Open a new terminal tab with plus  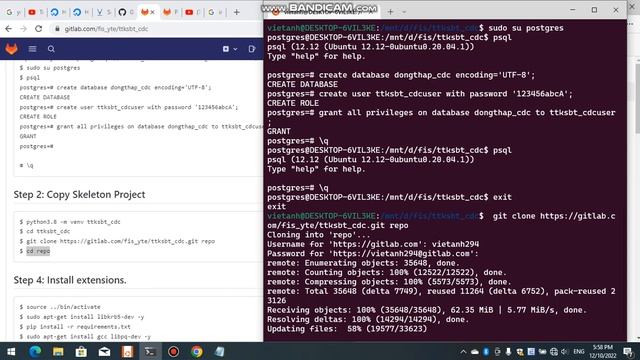pos(390,12)
